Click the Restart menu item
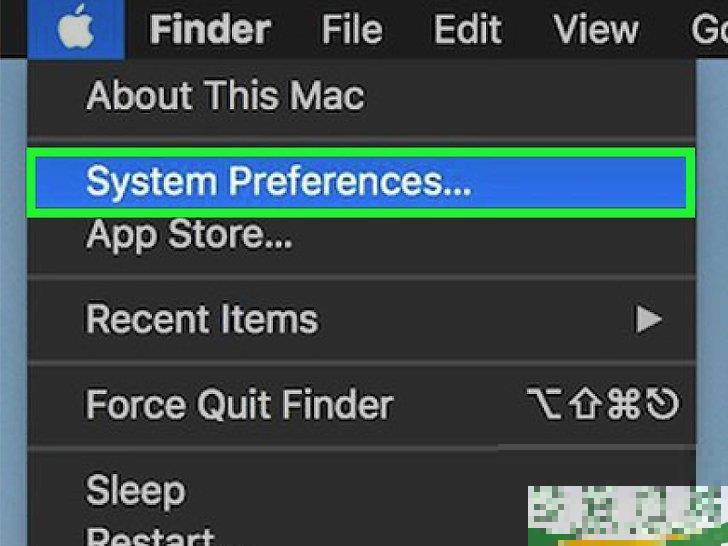Image resolution: width=728 pixels, height=546 pixels. [x=150, y=536]
